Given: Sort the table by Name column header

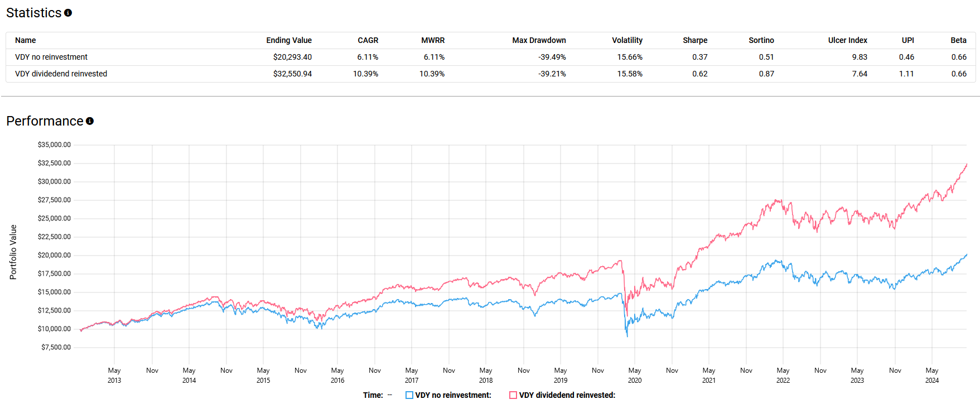Looking at the screenshot, I should 26,40.
